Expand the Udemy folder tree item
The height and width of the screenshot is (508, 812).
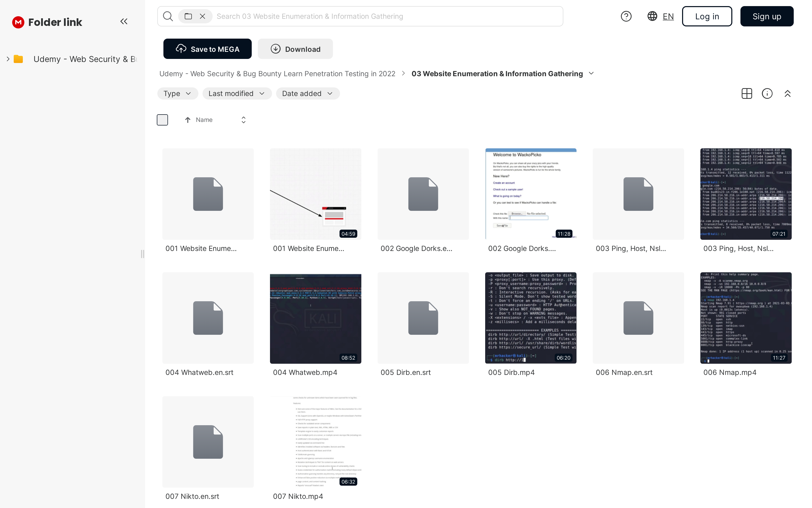click(x=8, y=59)
